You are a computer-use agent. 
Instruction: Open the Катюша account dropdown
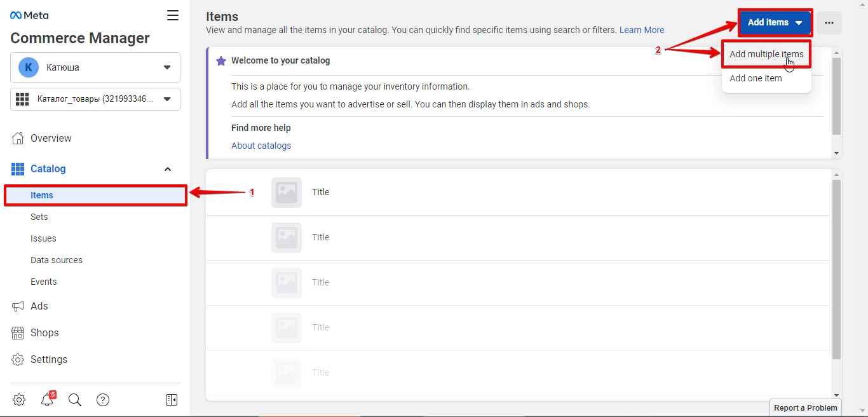pos(95,67)
